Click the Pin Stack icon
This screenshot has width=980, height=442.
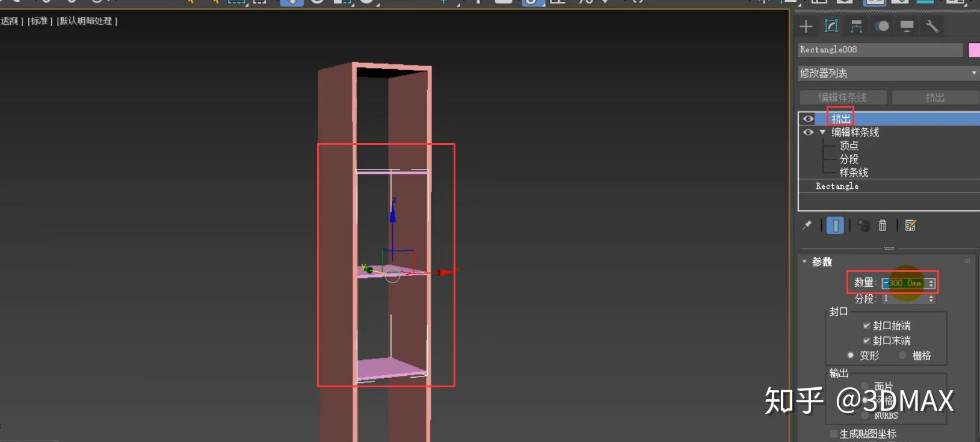pyautogui.click(x=807, y=226)
